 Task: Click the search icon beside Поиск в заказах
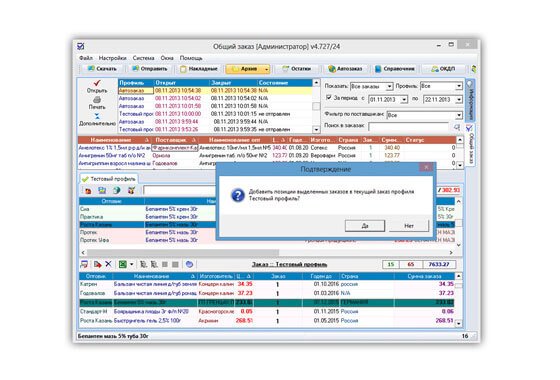click(x=456, y=126)
